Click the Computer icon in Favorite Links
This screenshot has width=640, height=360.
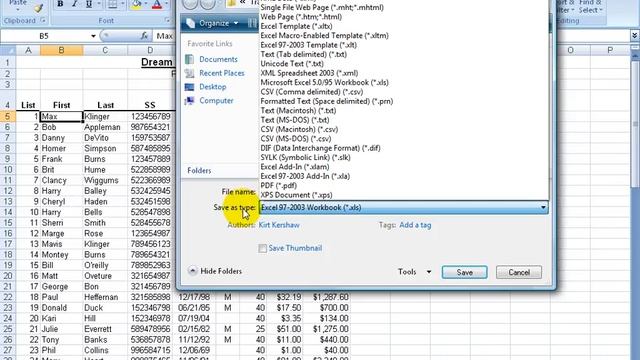189,100
